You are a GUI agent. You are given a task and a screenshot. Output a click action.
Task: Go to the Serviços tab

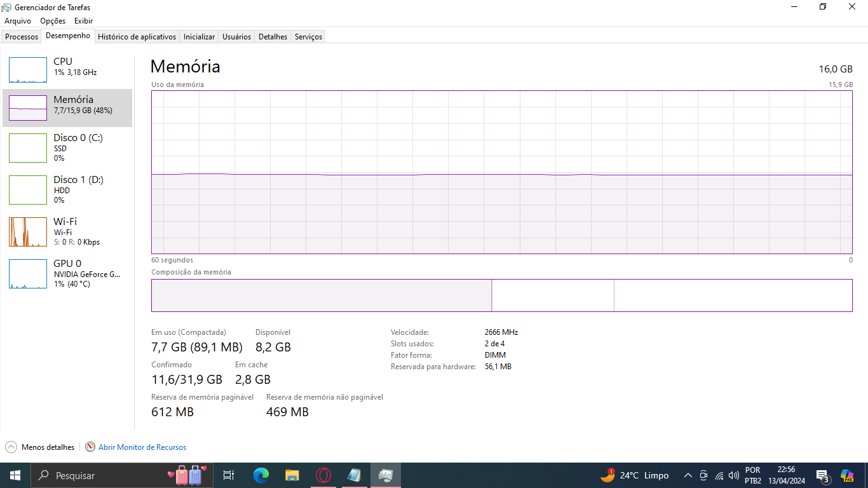(x=308, y=37)
